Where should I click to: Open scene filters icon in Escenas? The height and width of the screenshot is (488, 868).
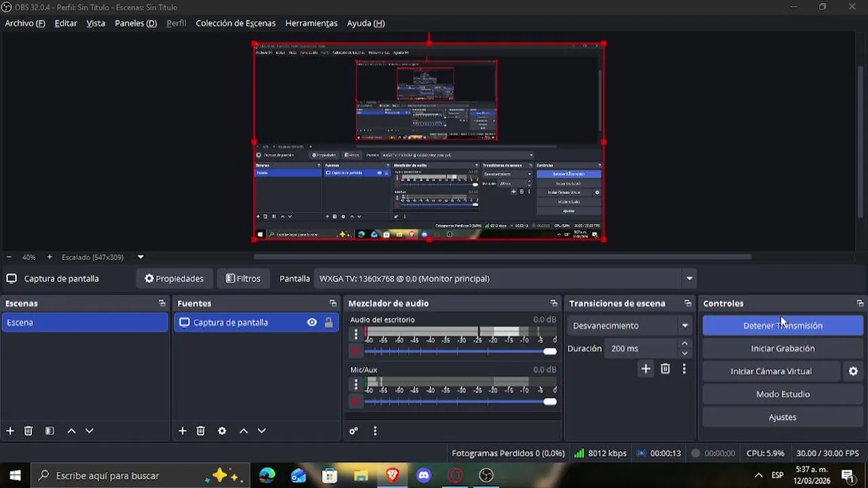pos(50,431)
